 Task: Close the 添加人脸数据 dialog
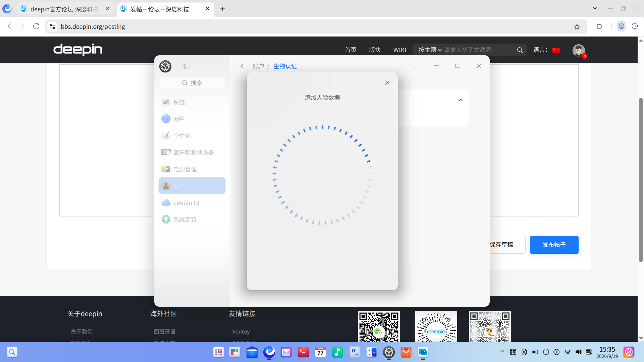tap(387, 82)
